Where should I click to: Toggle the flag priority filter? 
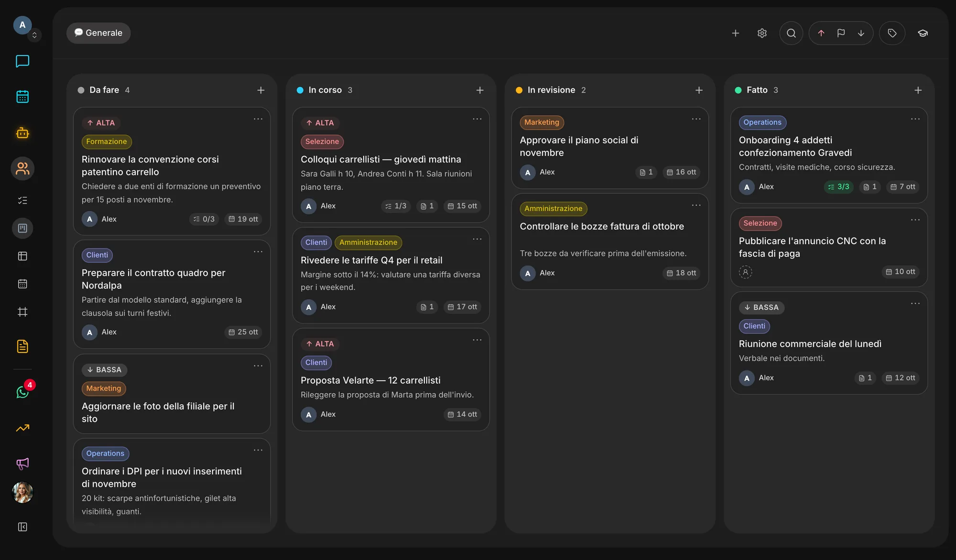click(x=841, y=33)
